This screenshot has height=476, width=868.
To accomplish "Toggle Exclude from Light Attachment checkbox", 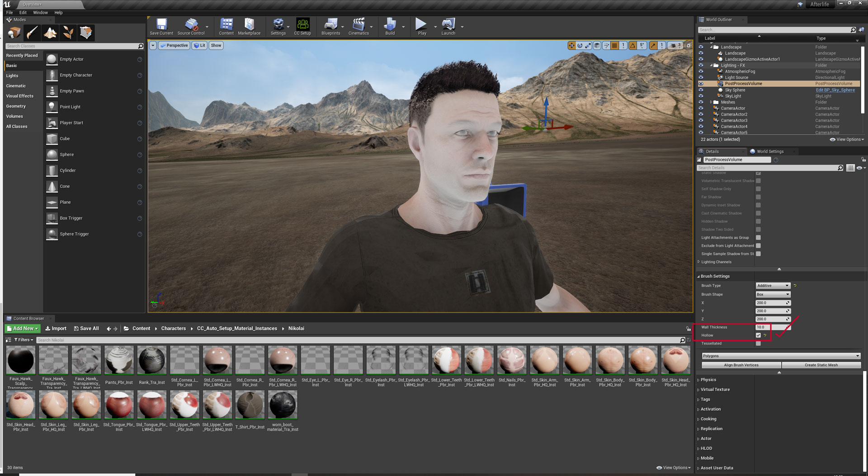I will point(758,245).
